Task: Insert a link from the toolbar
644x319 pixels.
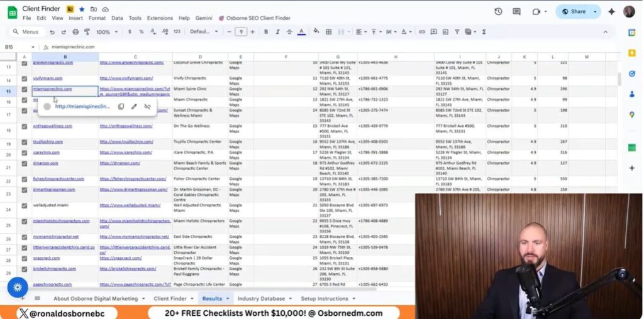Action: coord(422,31)
